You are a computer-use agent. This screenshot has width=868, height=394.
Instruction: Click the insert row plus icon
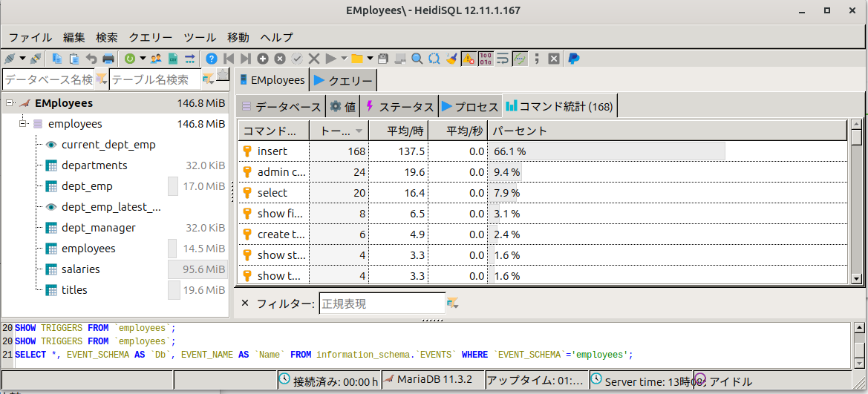click(x=262, y=58)
